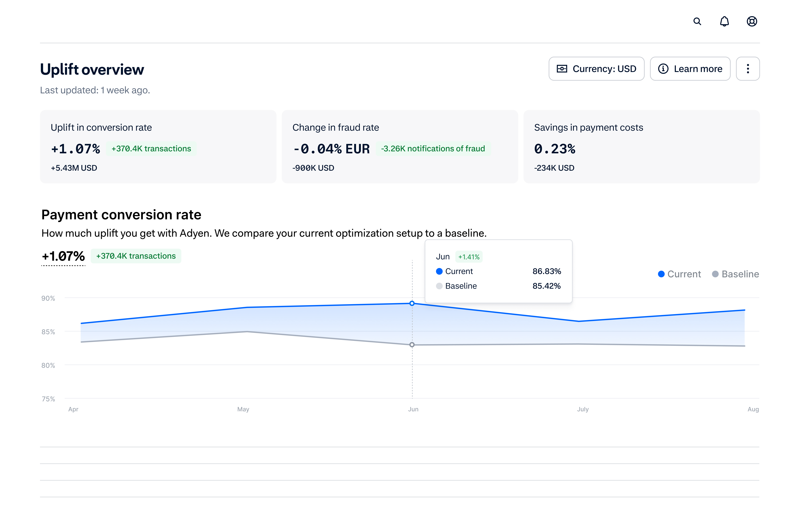Screen dimensions: 800x532
Task: Click the info icon in Learn more
Action: point(663,69)
